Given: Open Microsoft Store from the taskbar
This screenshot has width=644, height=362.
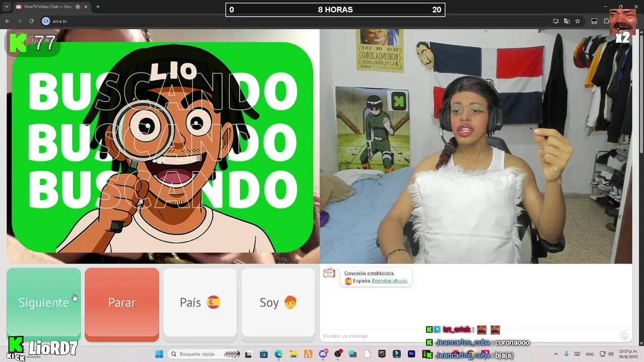Looking at the screenshot, I should coord(264,354).
